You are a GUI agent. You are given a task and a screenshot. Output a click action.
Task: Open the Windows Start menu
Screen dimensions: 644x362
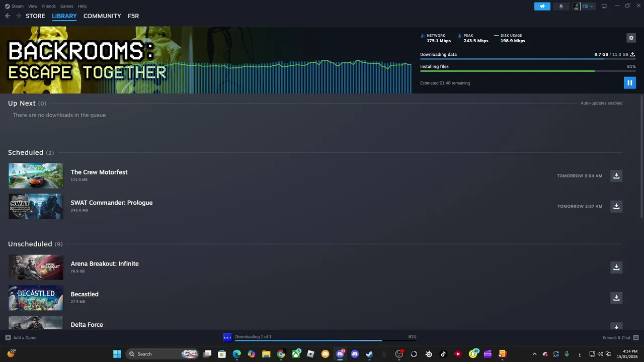[x=117, y=354]
